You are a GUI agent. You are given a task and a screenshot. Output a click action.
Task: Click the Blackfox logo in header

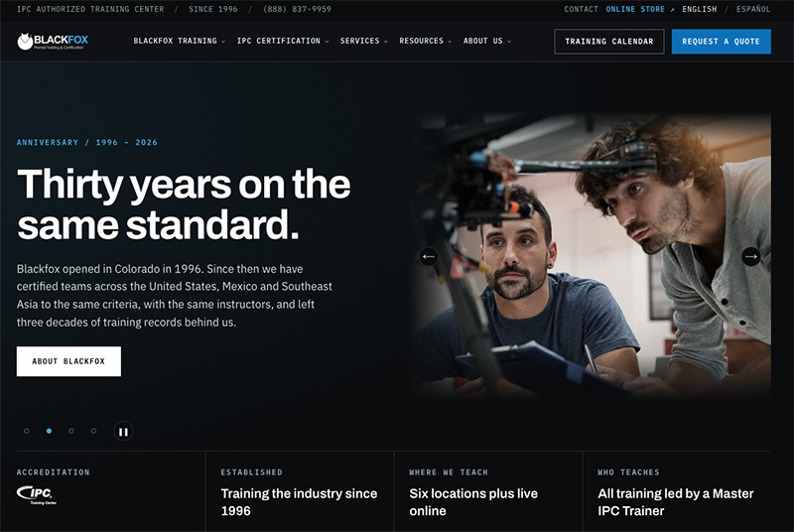[x=53, y=41]
